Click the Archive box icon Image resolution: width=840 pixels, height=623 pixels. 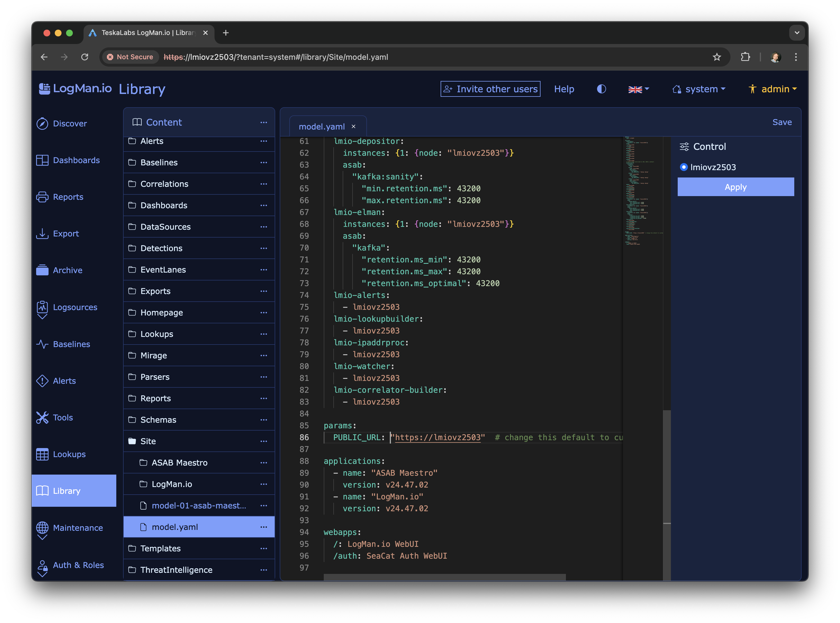click(42, 270)
